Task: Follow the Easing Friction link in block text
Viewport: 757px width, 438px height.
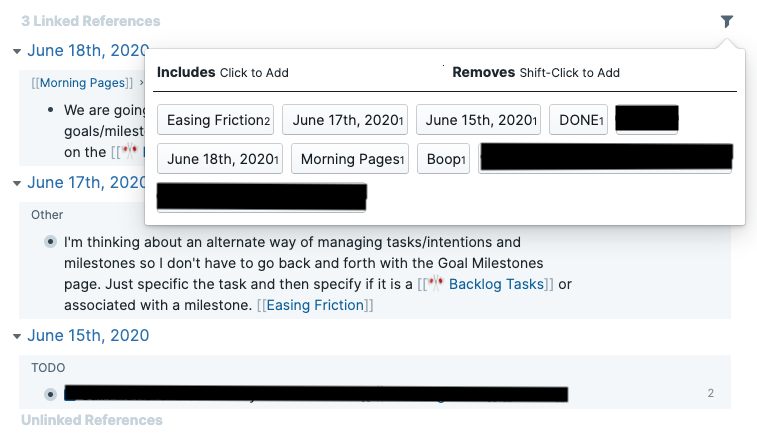Action: [x=315, y=305]
